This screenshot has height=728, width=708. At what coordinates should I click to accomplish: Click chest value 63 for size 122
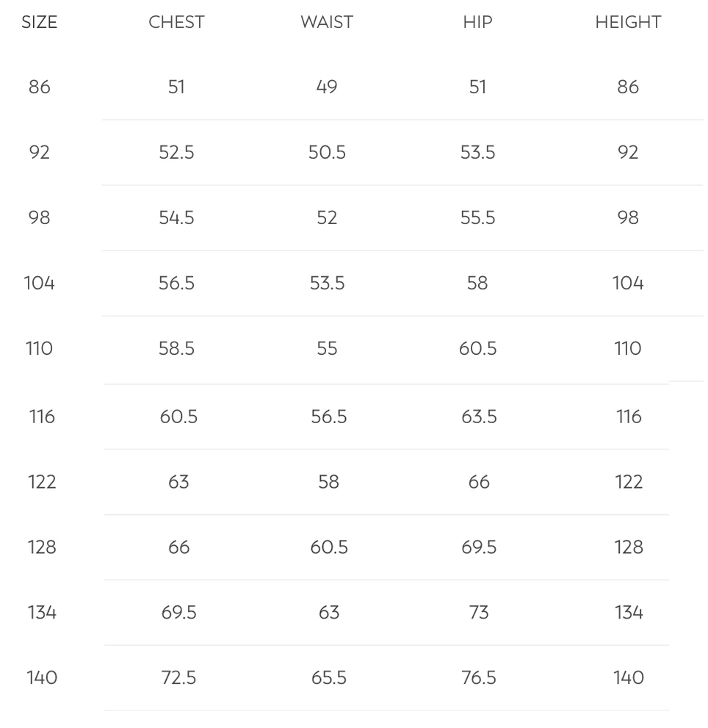pos(178,482)
